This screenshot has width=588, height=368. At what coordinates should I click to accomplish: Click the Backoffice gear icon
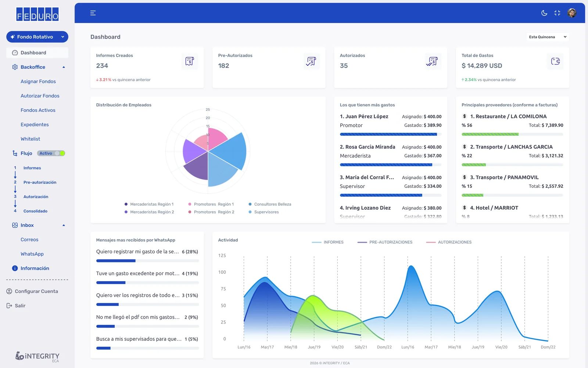pyautogui.click(x=15, y=67)
